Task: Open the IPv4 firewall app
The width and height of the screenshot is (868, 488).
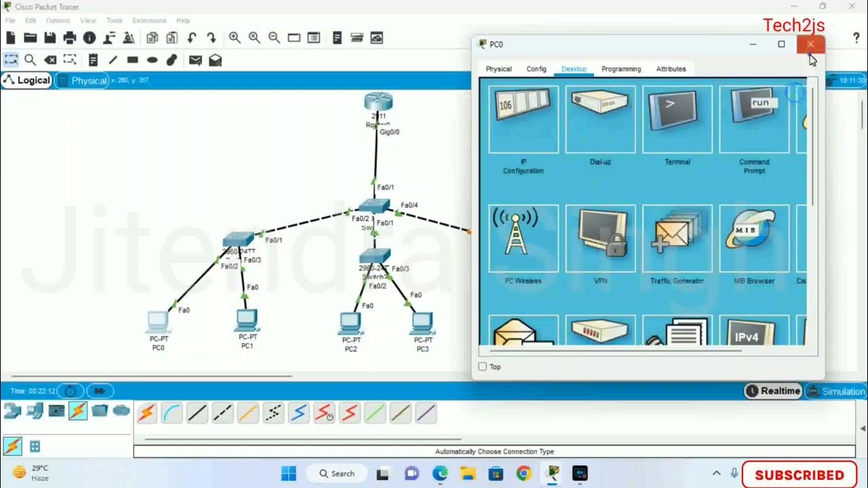Action: (x=754, y=330)
